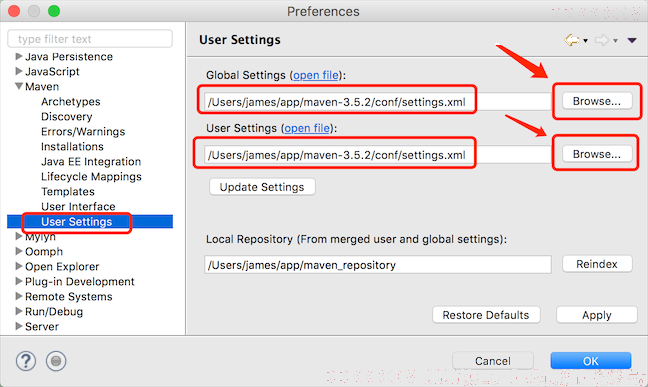Image resolution: width=648 pixels, height=387 pixels.
Task: Click open file link for Global Settings
Action: pyautogui.click(x=316, y=75)
